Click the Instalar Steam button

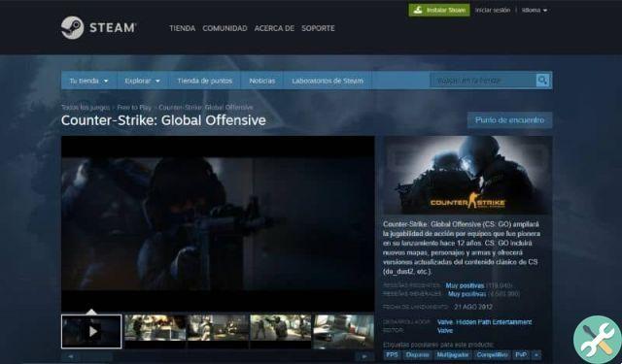click(x=439, y=11)
